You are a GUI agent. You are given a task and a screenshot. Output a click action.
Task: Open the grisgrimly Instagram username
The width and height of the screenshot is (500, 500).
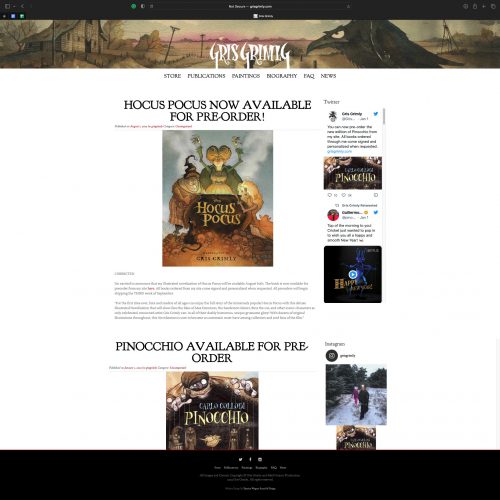click(x=348, y=356)
